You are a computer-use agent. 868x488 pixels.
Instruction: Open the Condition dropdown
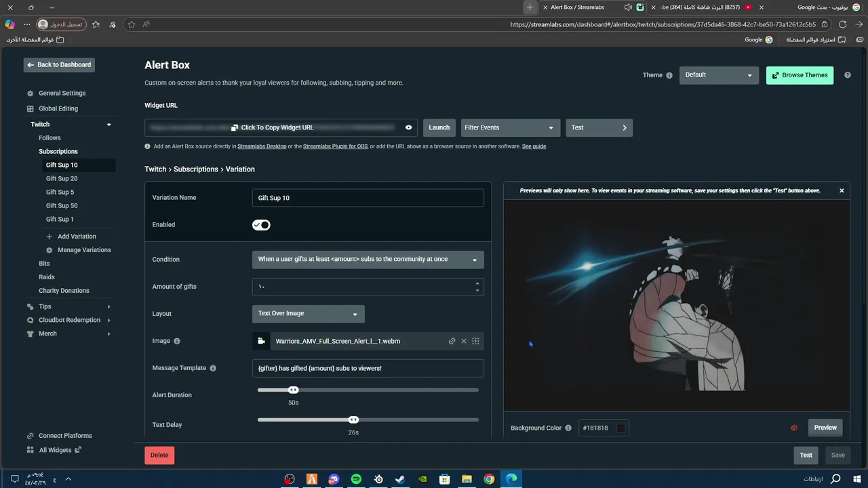pos(368,260)
